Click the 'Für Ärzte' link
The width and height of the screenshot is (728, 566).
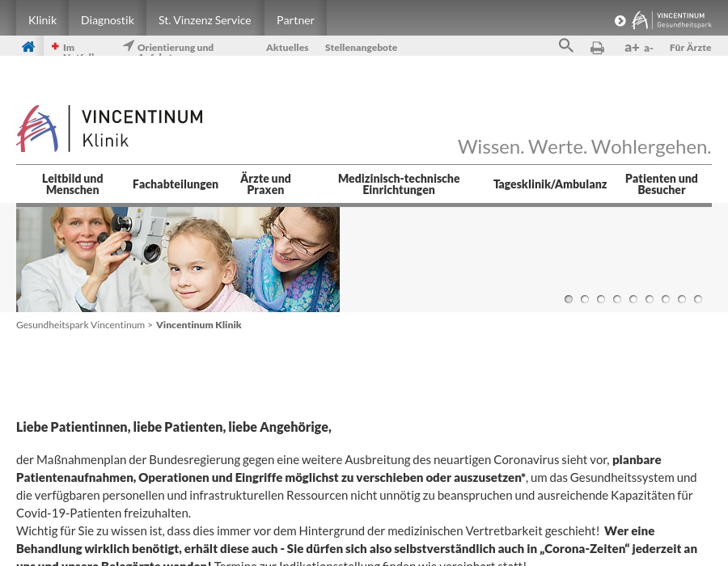coord(690,47)
